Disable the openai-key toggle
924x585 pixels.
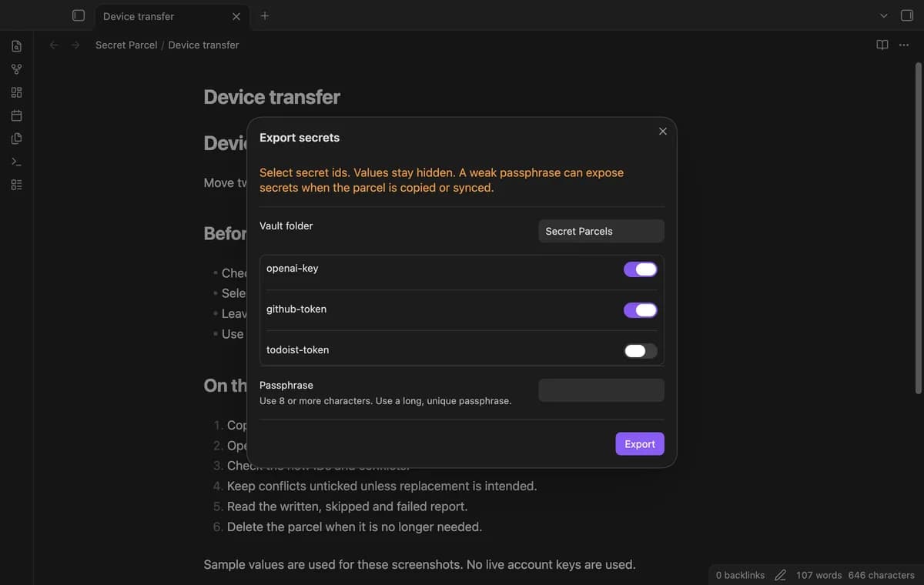641,269
